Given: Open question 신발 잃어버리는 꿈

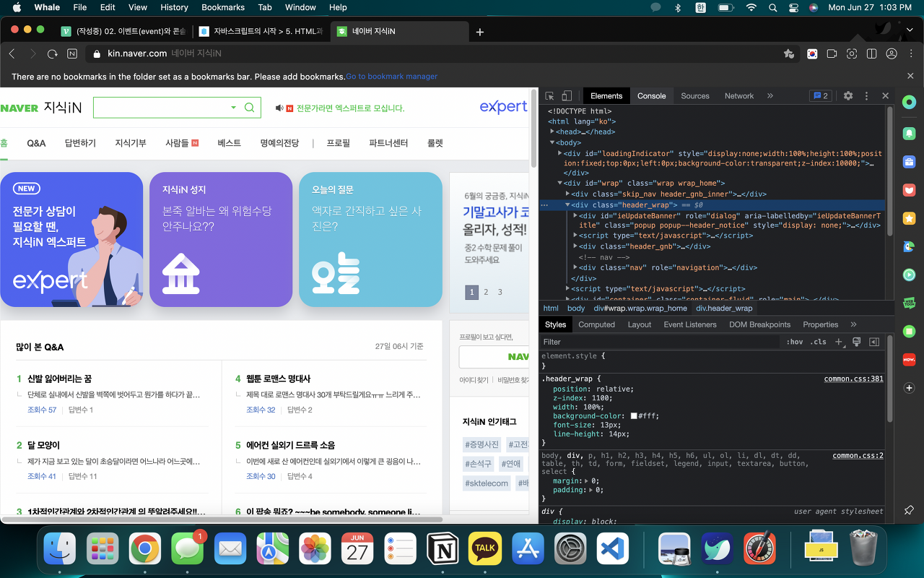Looking at the screenshot, I should (59, 379).
